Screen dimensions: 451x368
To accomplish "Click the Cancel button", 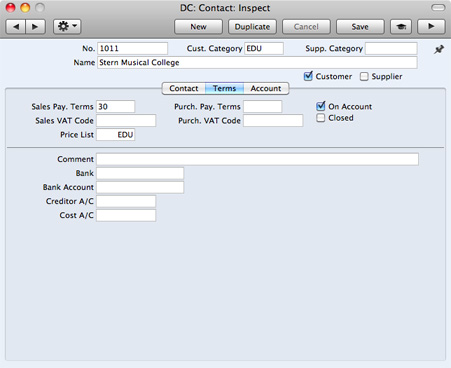I will 306,27.
